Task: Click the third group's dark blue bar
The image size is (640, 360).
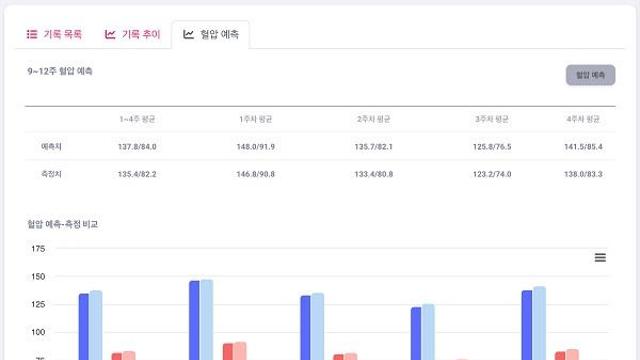Action: (306, 328)
